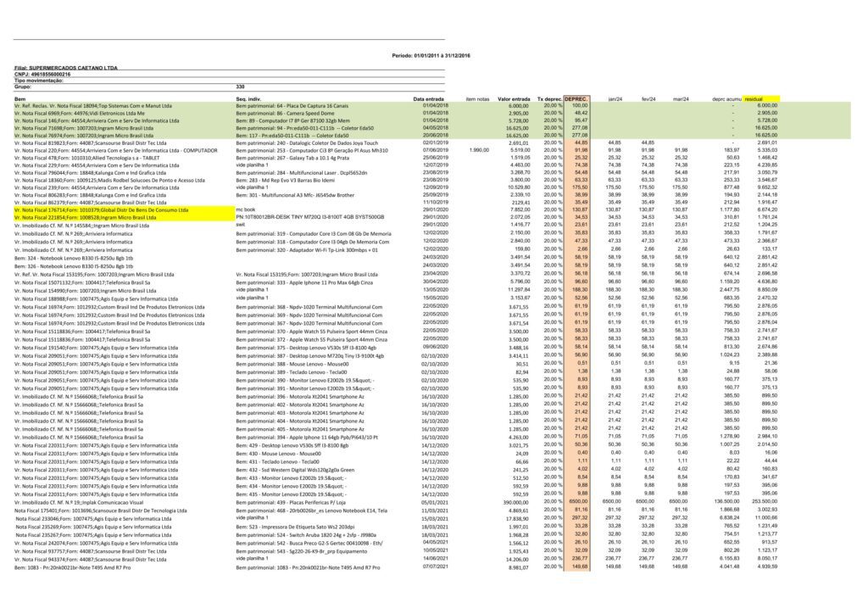The image size is (868, 614).
Task: Select the 'Madis Rodbel Solucoes De Ponto' row
Action: click(109, 180)
